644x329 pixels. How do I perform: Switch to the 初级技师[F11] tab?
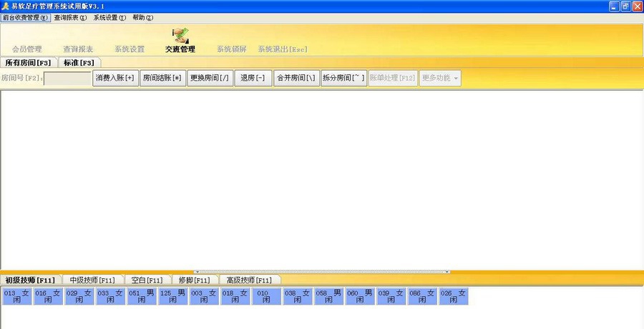coord(30,280)
